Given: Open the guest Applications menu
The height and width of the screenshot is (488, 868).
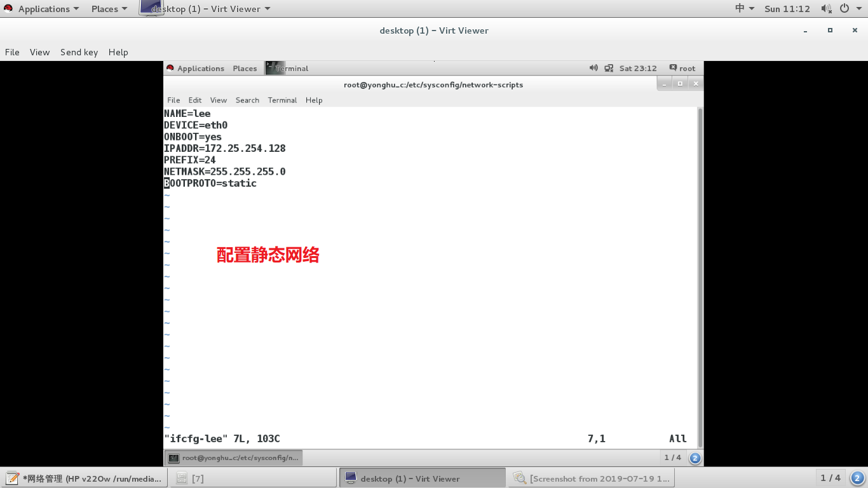Looking at the screenshot, I should (201, 68).
